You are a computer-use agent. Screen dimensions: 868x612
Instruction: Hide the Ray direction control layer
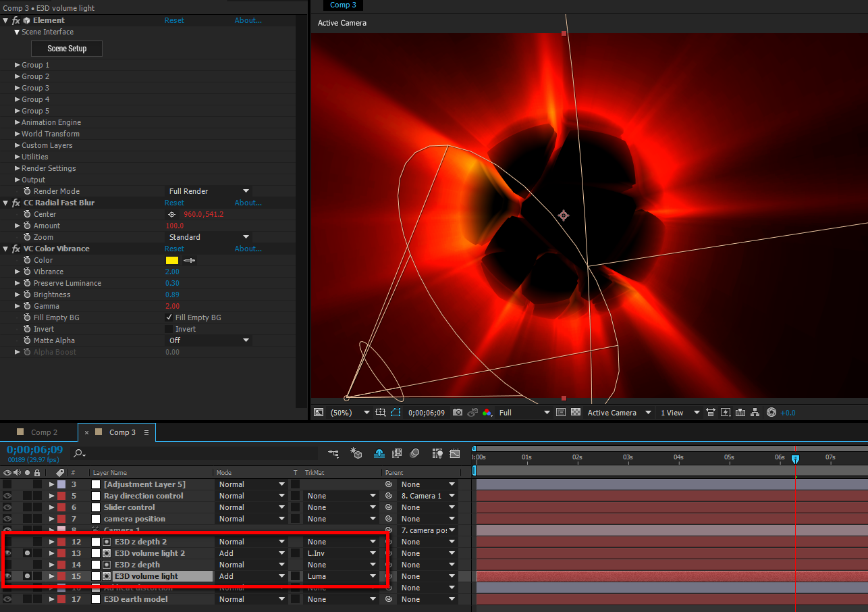click(7, 496)
